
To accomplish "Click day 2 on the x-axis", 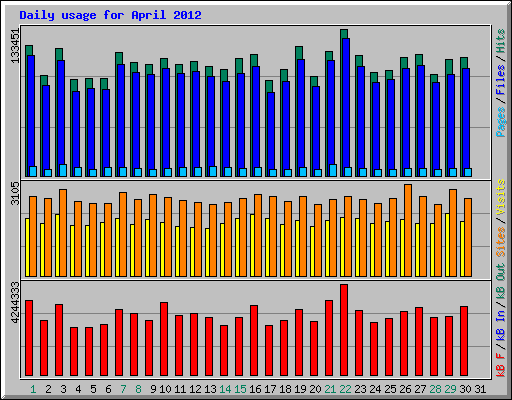I will (x=48, y=389).
